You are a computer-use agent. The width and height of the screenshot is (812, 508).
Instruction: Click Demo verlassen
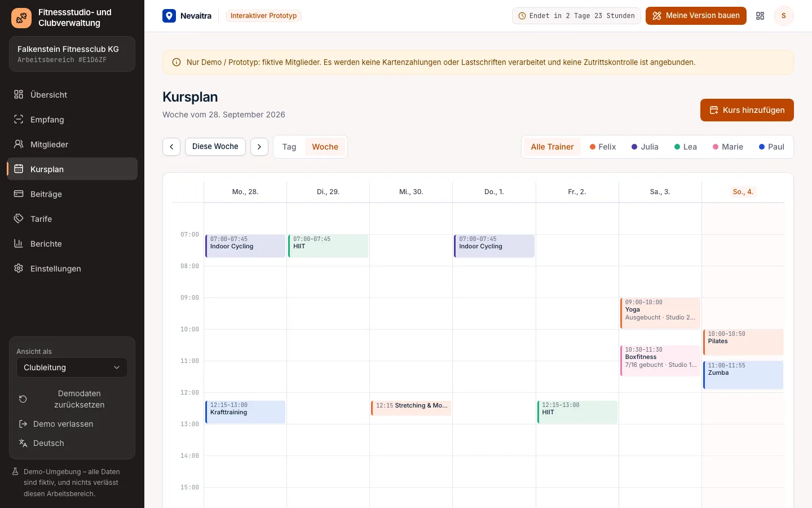(72, 424)
